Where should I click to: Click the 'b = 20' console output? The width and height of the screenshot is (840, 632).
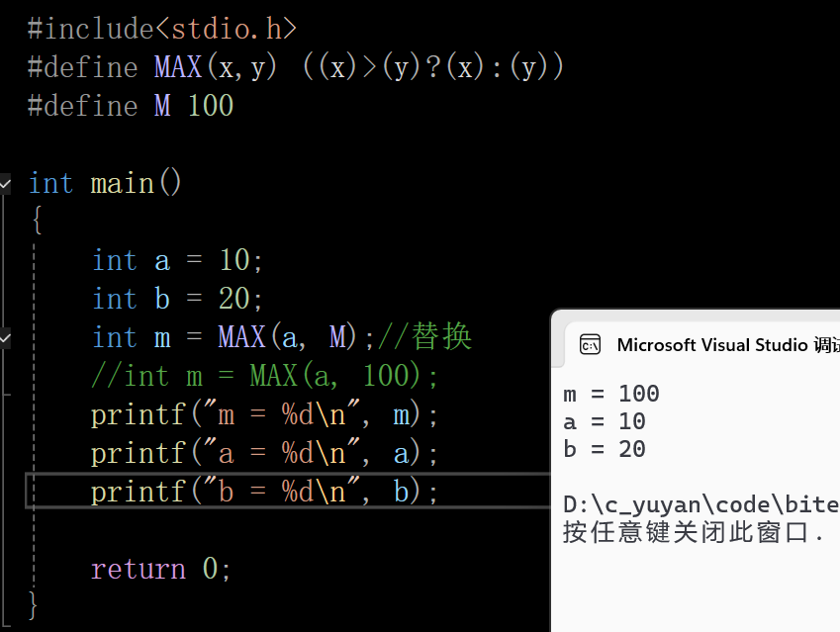coord(605,449)
